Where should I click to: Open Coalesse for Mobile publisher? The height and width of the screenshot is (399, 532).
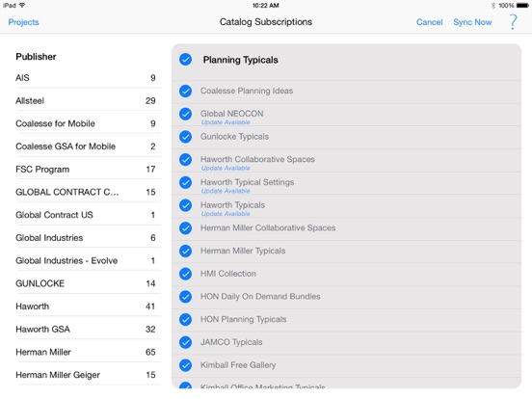click(x=89, y=123)
